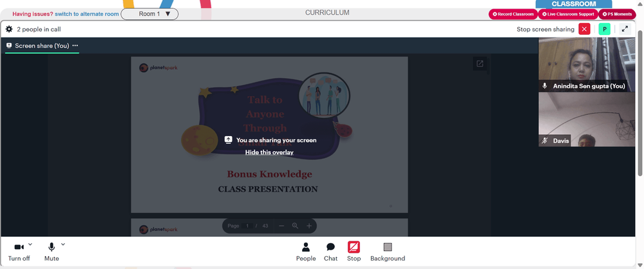Open Background effects
The height and width of the screenshot is (269, 644).
pos(388,252)
